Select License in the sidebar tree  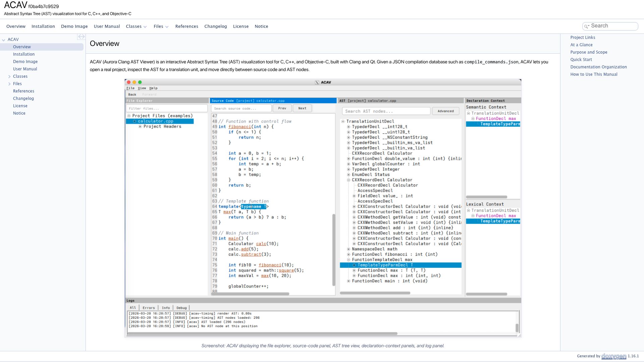pos(20,106)
